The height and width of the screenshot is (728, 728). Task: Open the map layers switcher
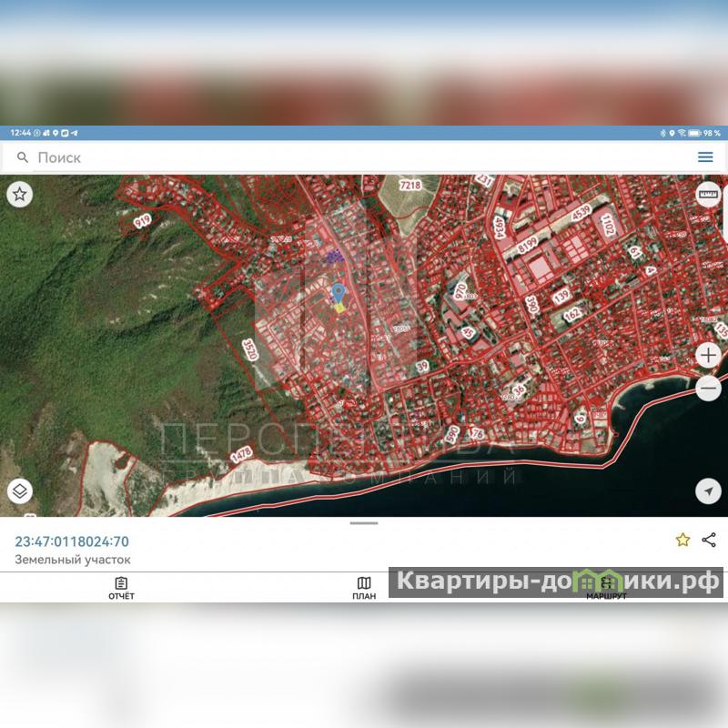pos(20,491)
